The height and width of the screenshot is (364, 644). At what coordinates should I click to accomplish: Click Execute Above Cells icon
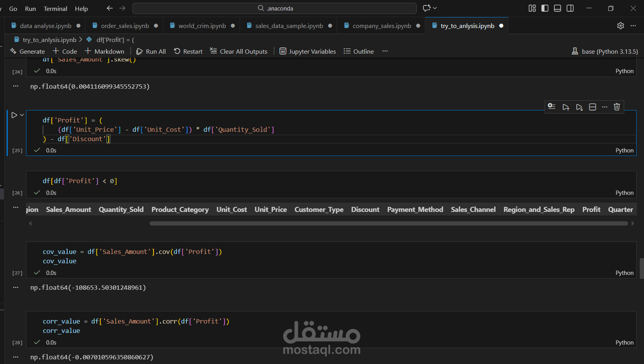click(x=566, y=107)
